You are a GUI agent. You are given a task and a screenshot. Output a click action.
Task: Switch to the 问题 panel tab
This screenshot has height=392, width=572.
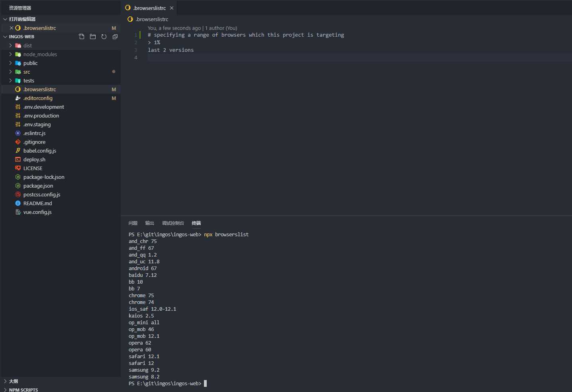[133, 223]
